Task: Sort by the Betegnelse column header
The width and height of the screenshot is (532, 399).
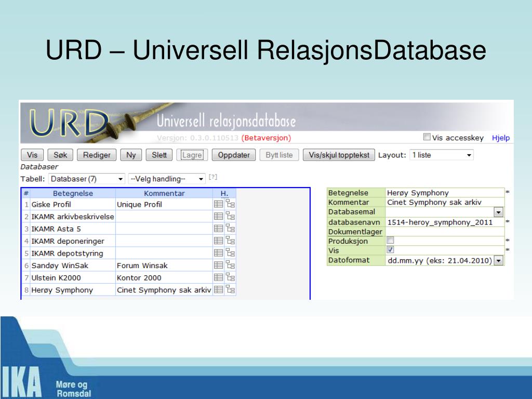Action: pyautogui.click(x=73, y=193)
